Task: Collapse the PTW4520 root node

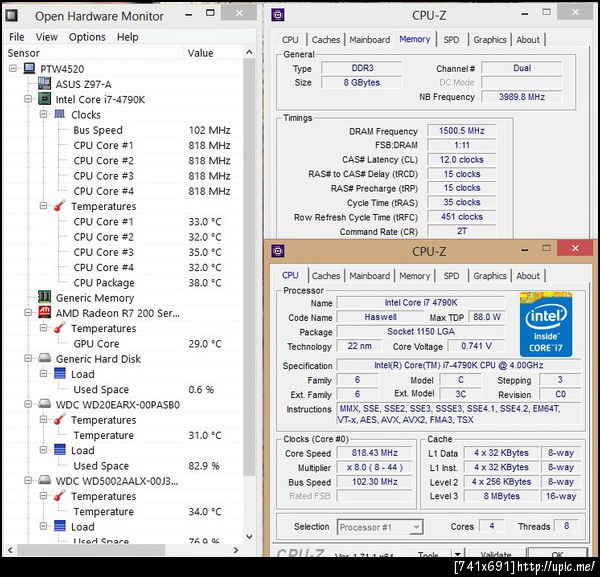Action: [x=13, y=68]
